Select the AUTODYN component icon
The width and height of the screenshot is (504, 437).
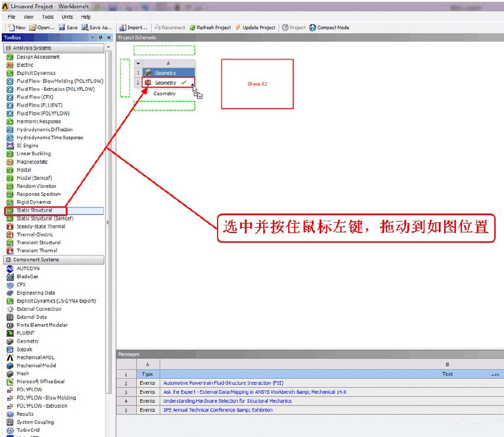(x=10, y=269)
